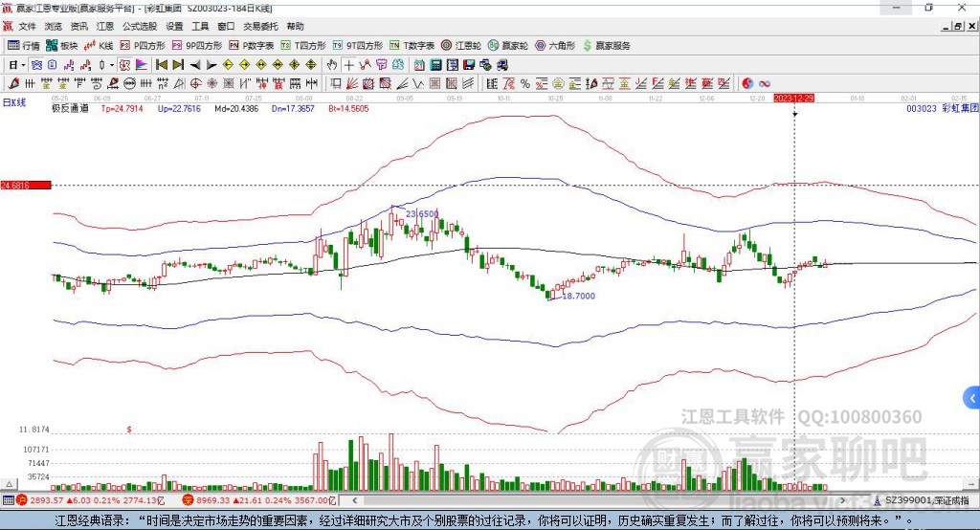Toggle the percent % line tool
Viewport: 980px width, 530px height.
click(525, 83)
